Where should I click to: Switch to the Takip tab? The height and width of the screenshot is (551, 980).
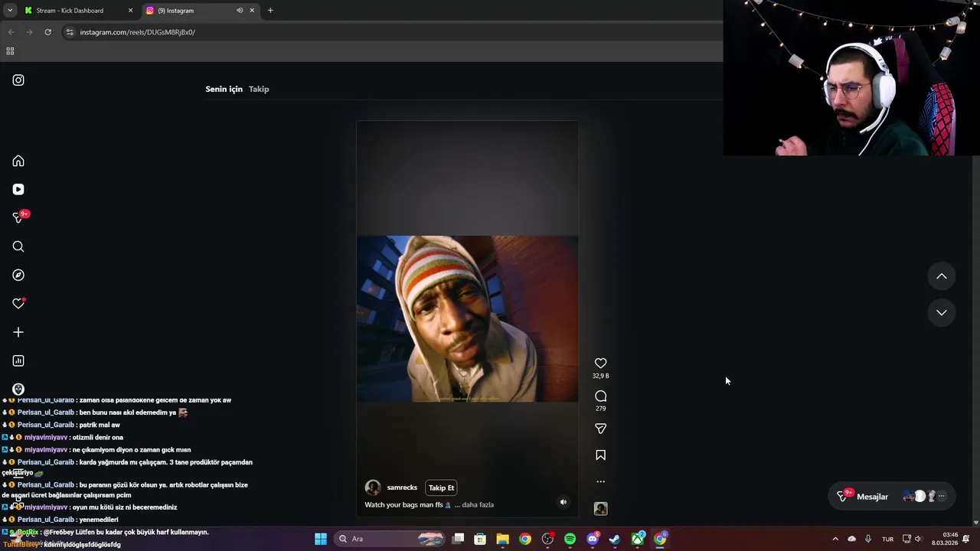click(x=259, y=89)
